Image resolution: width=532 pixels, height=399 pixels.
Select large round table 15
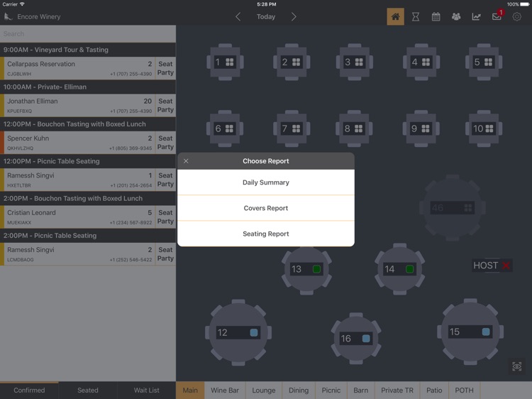(470, 332)
